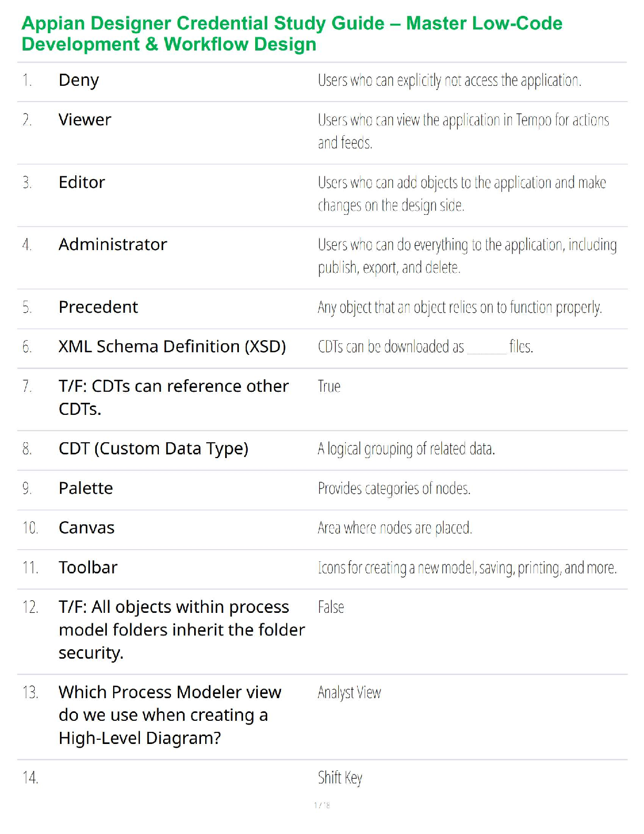Click the "Toolbar" term in row 11

pos(88,568)
